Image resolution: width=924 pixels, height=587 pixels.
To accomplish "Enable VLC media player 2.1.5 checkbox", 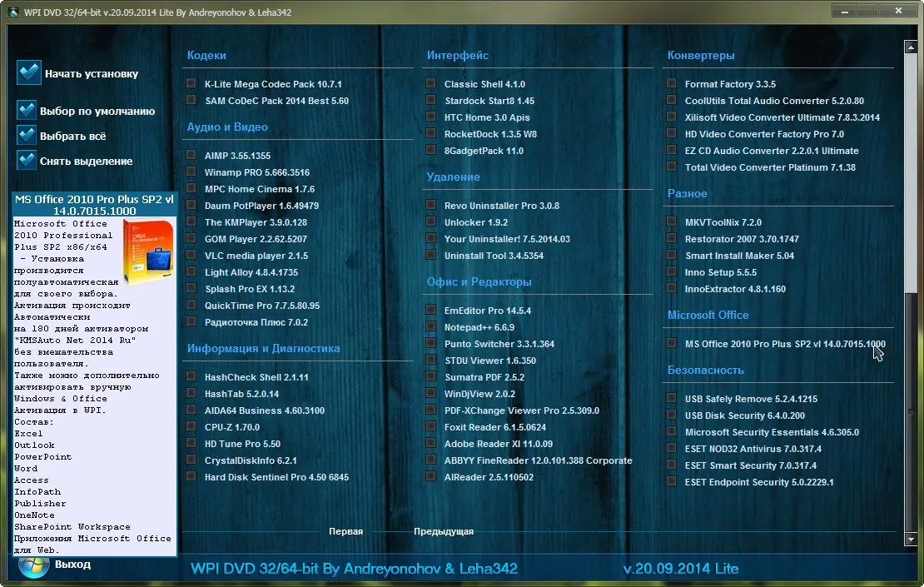I will (191, 255).
